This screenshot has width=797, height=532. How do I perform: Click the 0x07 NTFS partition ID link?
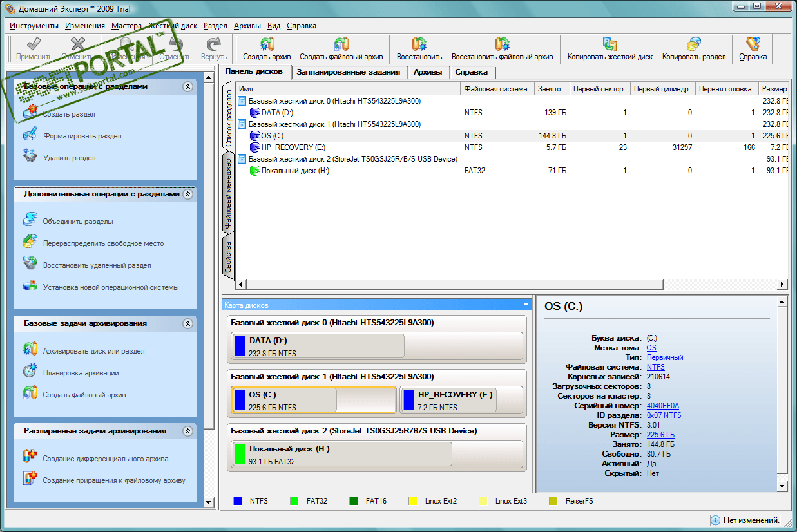click(664, 415)
